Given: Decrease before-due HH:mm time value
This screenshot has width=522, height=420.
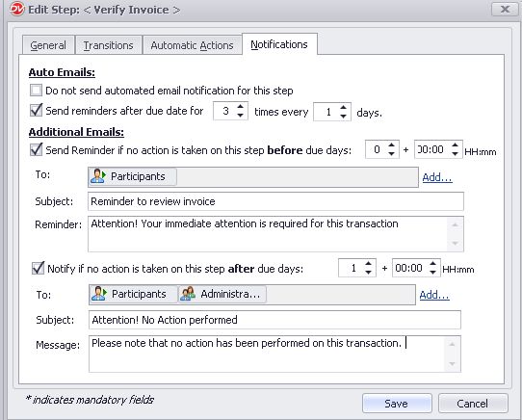Looking at the screenshot, I should click(456, 153).
